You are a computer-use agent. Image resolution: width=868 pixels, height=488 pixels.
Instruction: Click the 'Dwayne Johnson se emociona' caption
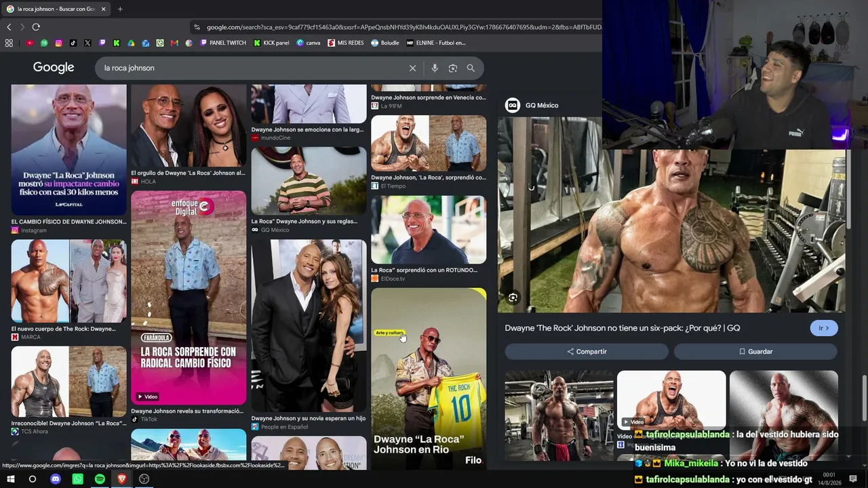pos(308,129)
